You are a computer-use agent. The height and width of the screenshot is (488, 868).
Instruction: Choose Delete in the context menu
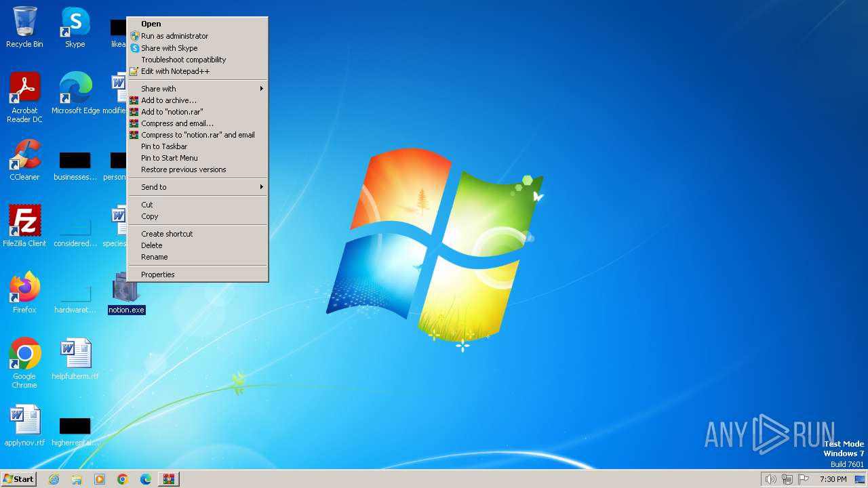197,245
